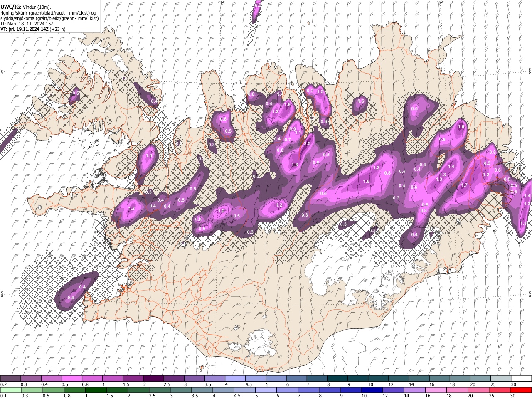The image size is (532, 399).
Task: Select the 2–2.5 darkest purple swatch, upper legend row
Action: coord(153,378)
